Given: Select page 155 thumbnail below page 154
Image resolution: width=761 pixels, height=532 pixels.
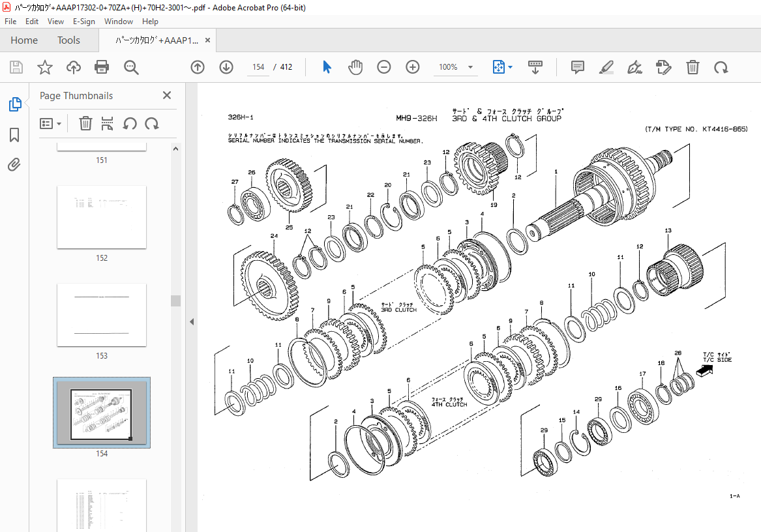Looking at the screenshot, I should pyautogui.click(x=102, y=505).
